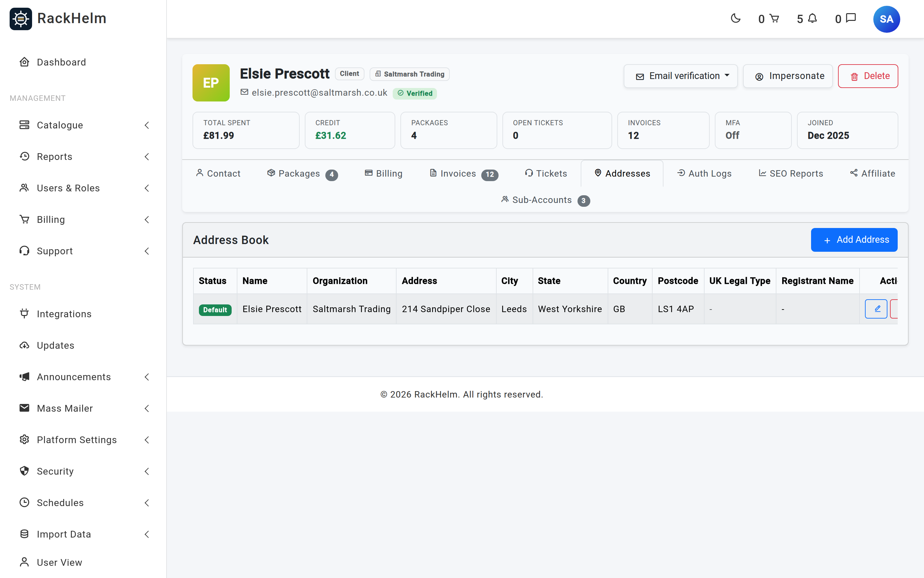This screenshot has width=924, height=578.
Task: Click the edit pencil for Elsie Prescott address
Action: tap(876, 309)
